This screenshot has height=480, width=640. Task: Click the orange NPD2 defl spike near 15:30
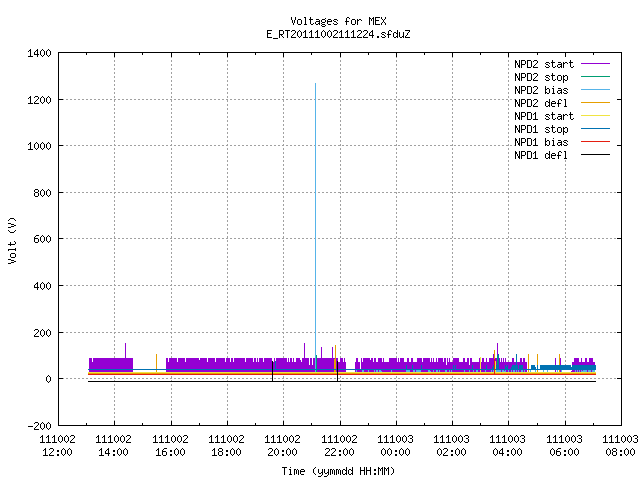click(156, 363)
